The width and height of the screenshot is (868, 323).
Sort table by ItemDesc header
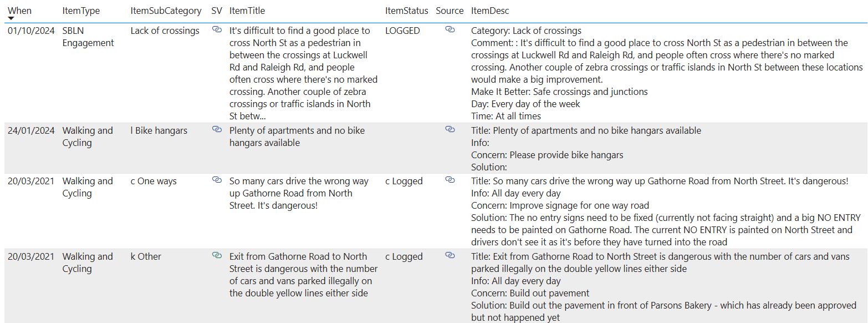(x=490, y=11)
